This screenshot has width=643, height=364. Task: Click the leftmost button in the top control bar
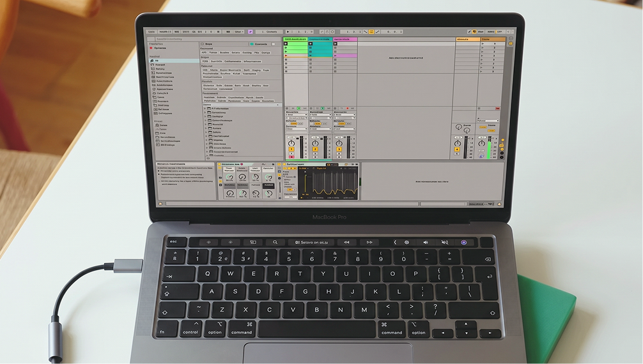point(151,31)
